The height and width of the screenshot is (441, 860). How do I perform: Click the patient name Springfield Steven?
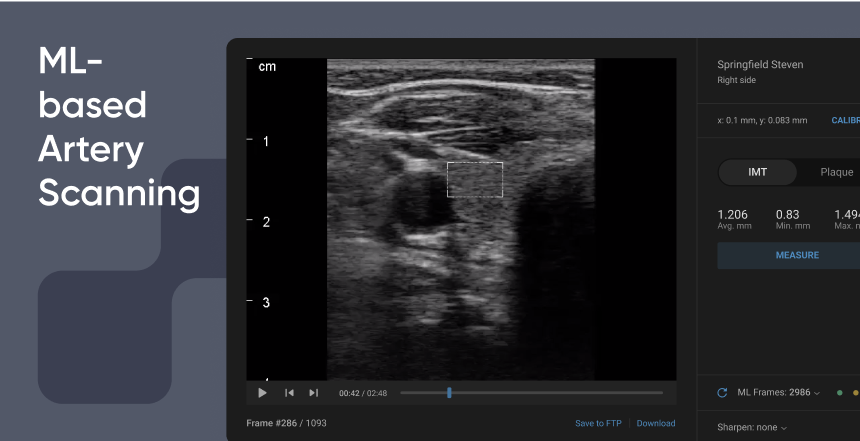(x=760, y=65)
